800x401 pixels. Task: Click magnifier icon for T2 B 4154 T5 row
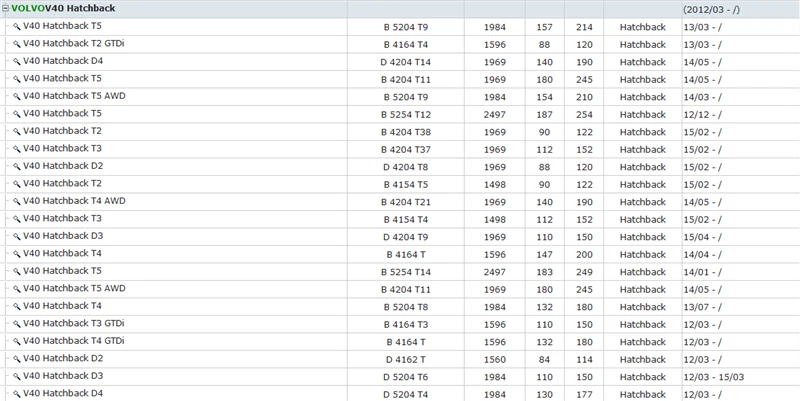[x=17, y=184]
